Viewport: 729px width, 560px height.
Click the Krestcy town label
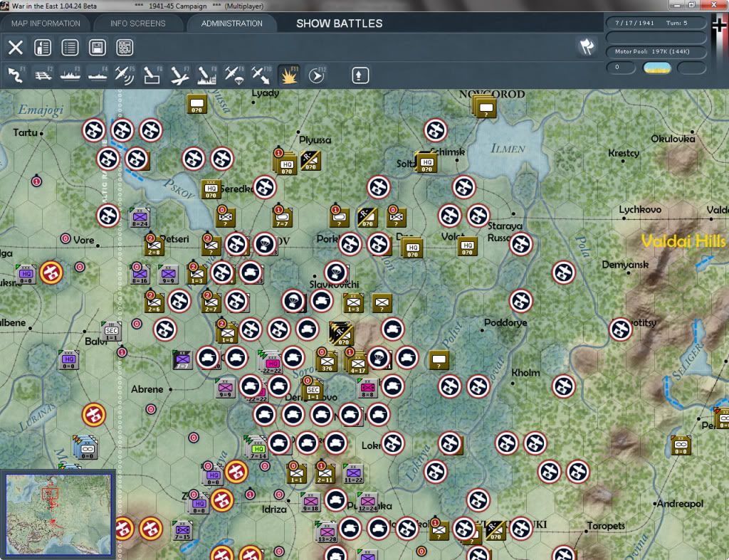point(624,153)
